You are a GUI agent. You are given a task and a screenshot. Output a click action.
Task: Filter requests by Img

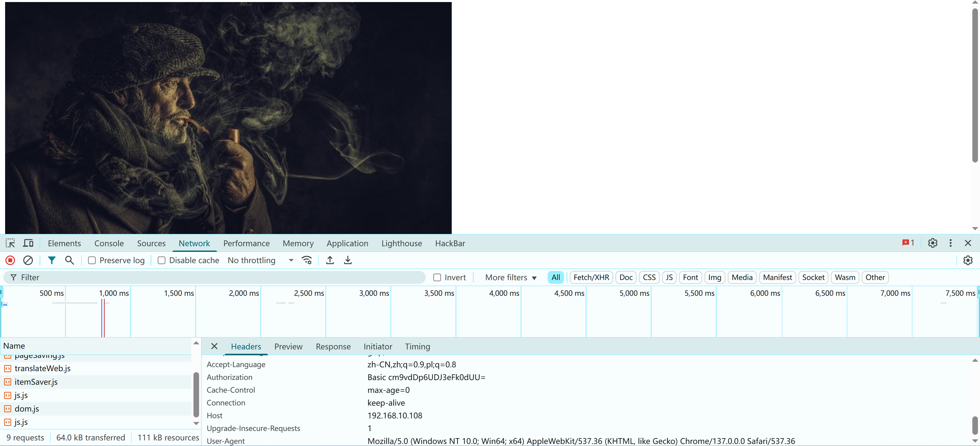click(715, 277)
